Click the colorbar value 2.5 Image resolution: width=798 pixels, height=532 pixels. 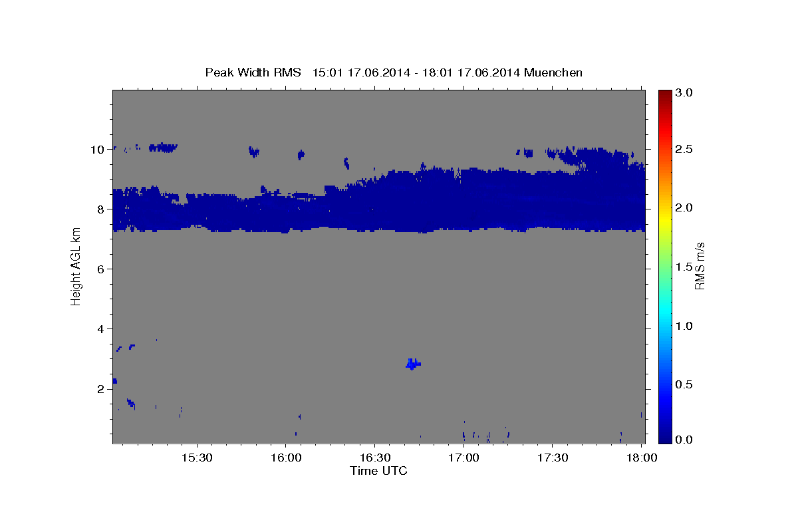coord(684,149)
